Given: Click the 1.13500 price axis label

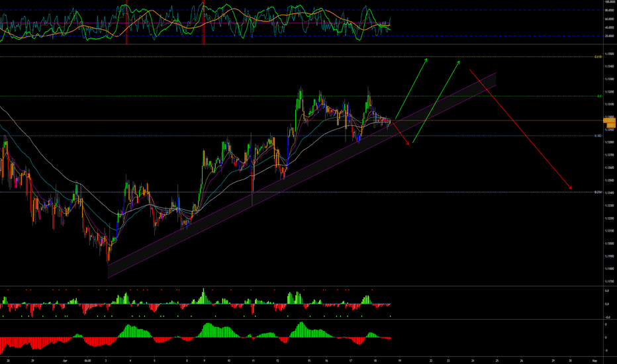Looking at the screenshot, I should point(610,54).
